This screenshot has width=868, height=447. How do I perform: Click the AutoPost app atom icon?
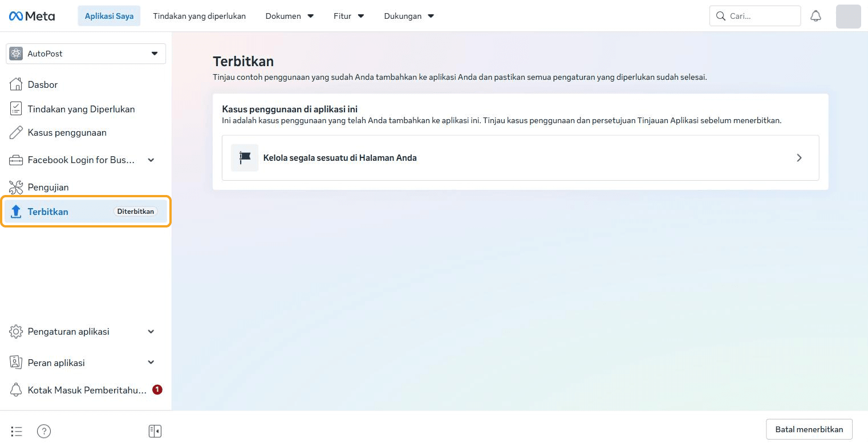pyautogui.click(x=16, y=54)
